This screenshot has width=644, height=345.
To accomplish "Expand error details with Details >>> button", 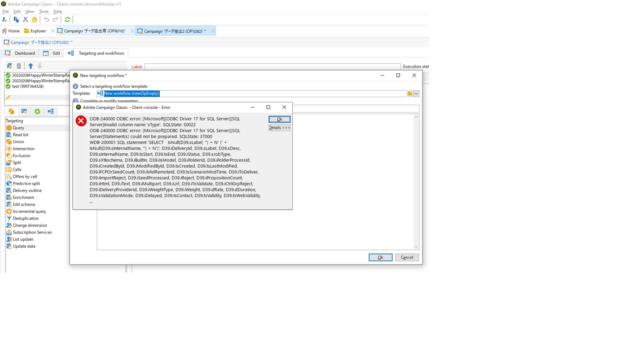I will click(x=279, y=128).
